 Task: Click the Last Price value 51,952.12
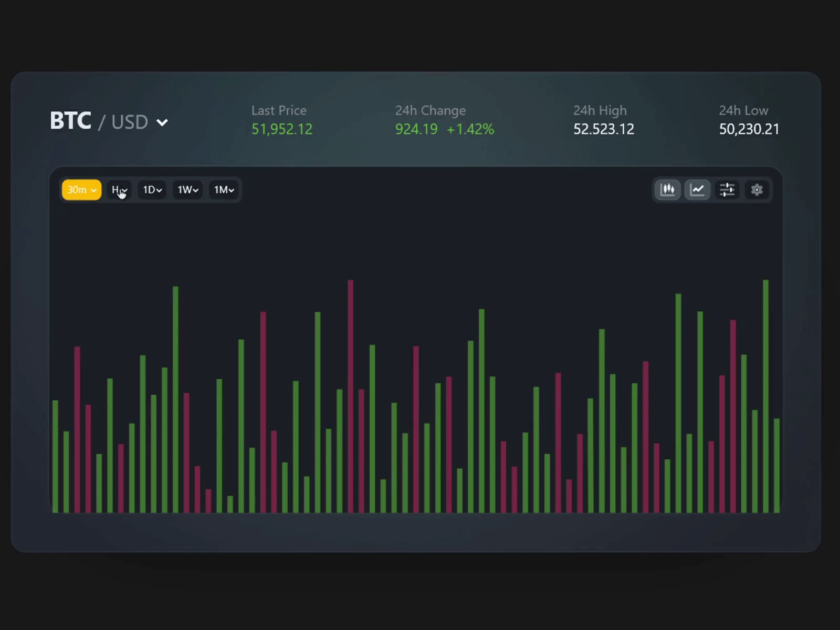click(282, 129)
